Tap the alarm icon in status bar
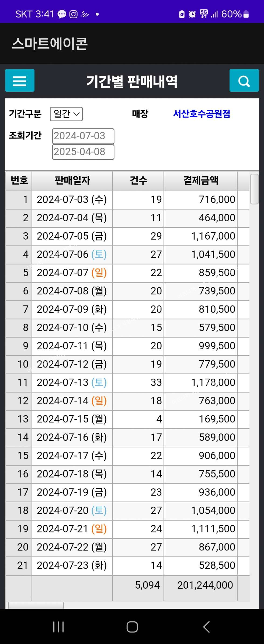 tap(192, 14)
